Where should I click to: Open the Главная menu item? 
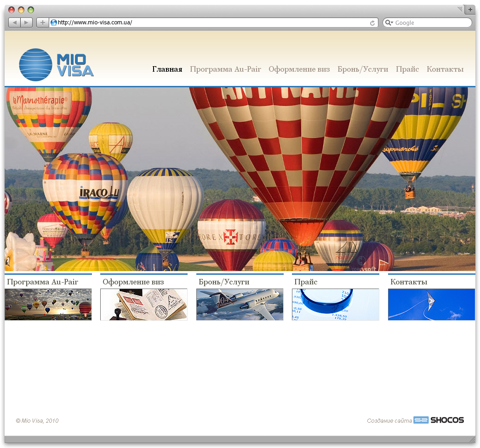click(167, 69)
